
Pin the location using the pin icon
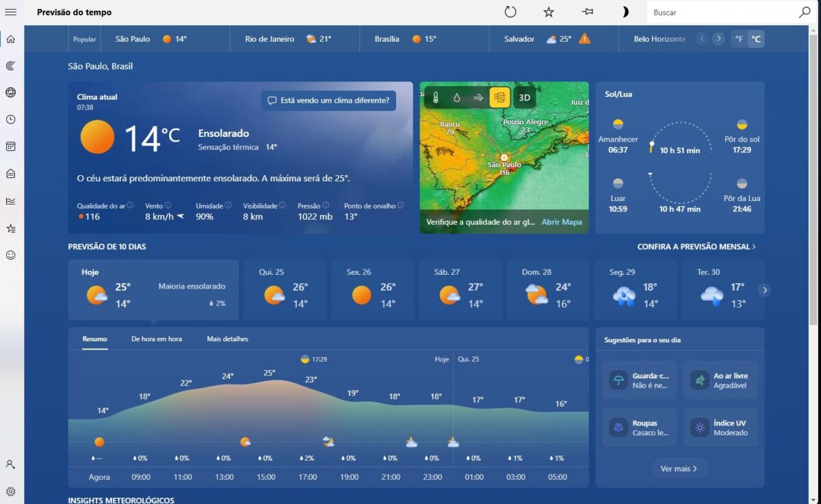(587, 12)
